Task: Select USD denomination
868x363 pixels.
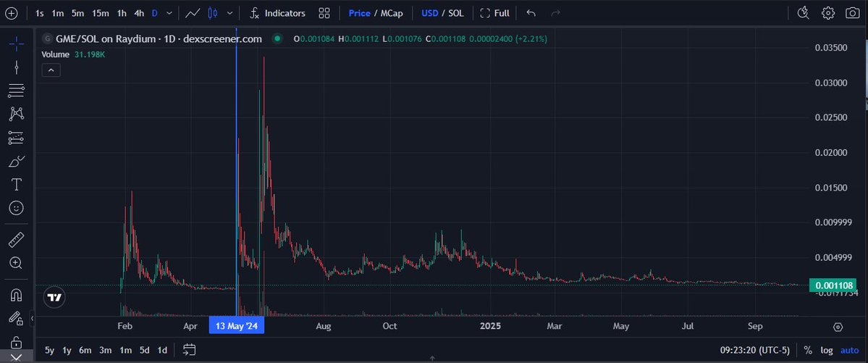Action: [x=429, y=13]
